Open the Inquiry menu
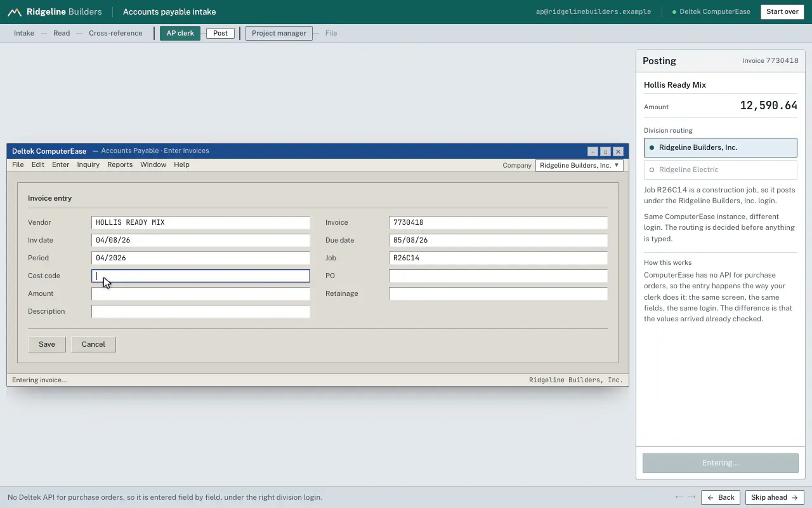This screenshot has height=508, width=812. tap(88, 164)
